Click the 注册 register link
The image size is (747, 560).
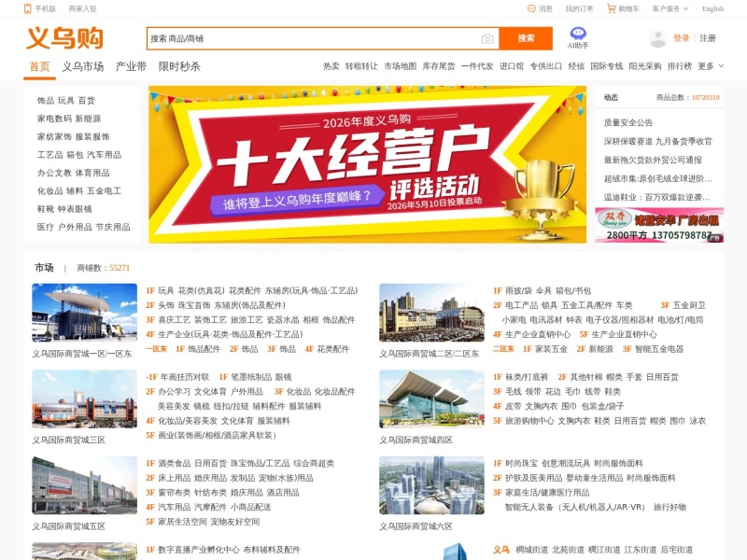coord(708,38)
